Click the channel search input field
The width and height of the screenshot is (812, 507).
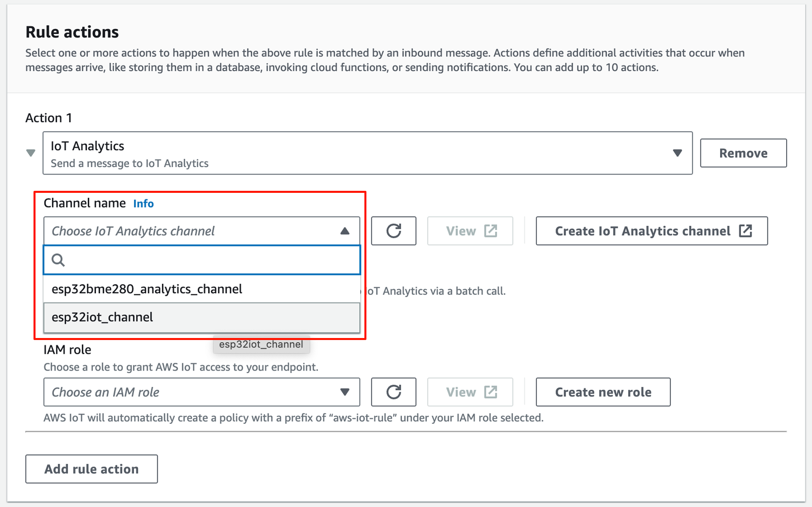click(201, 260)
